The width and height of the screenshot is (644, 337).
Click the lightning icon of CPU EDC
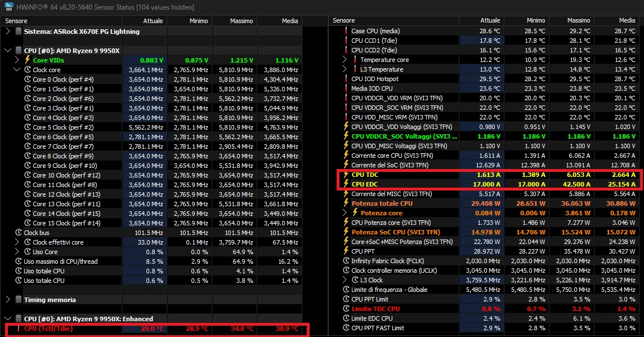[346, 184]
